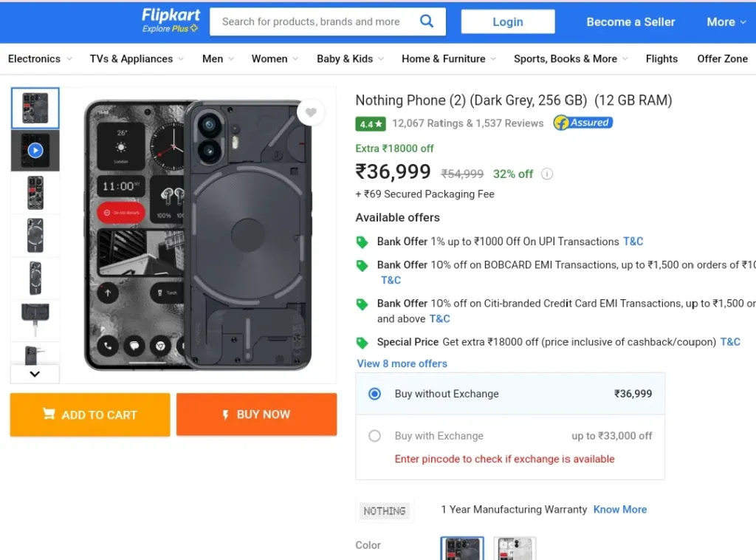Click Become a Seller link

click(x=630, y=21)
